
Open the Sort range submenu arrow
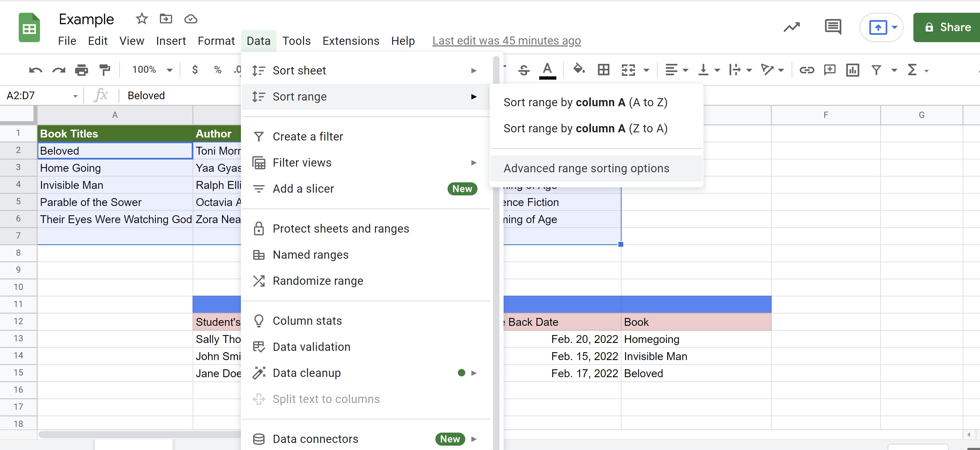tap(474, 96)
